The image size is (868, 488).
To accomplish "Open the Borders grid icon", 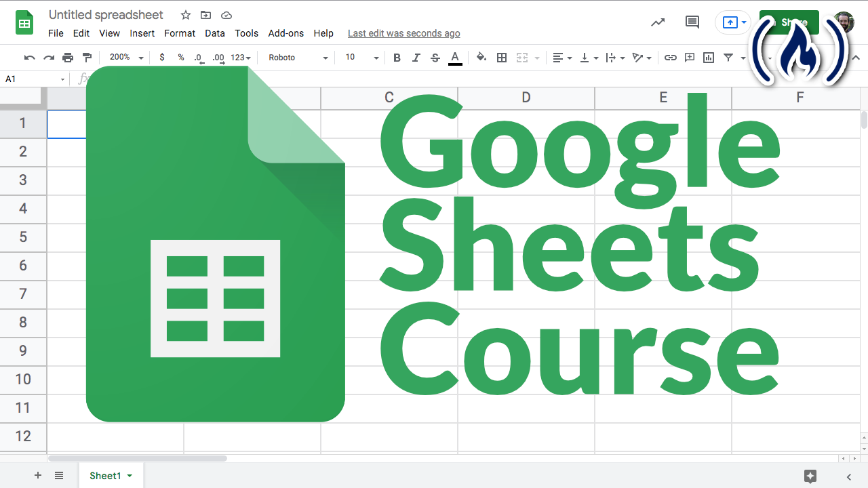I will (x=502, y=58).
